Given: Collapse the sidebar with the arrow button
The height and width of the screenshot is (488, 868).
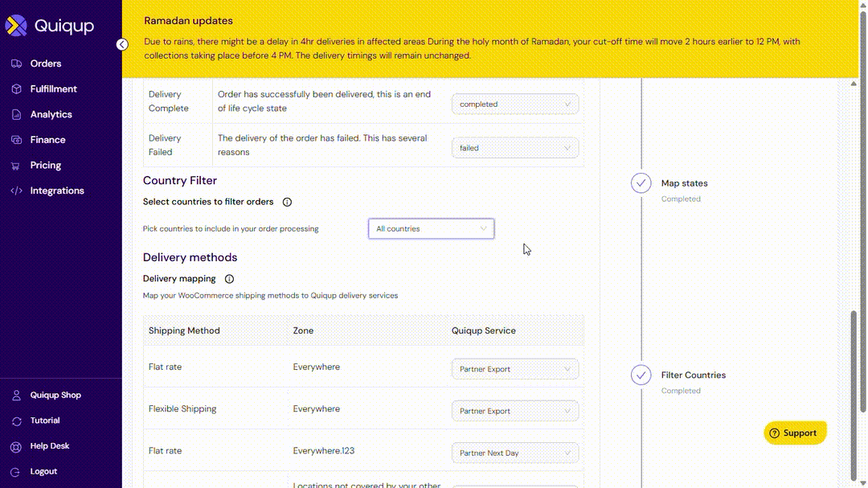Looking at the screenshot, I should [x=122, y=44].
